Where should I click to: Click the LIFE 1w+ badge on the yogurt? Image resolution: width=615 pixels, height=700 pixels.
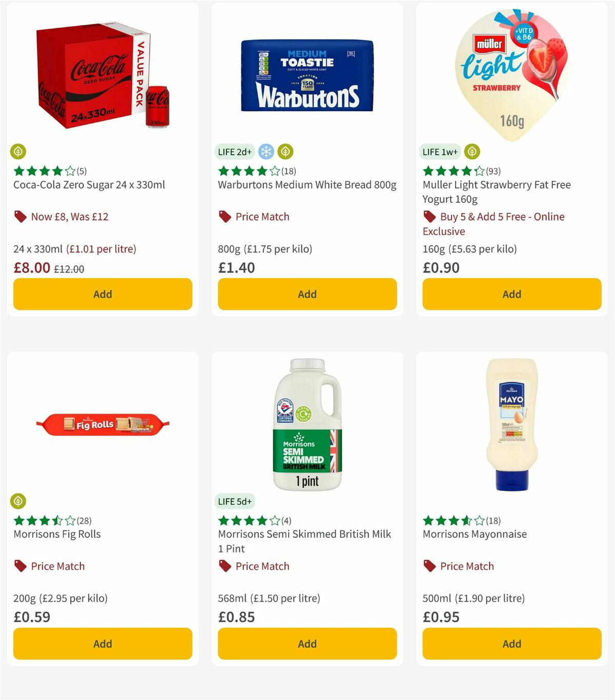440,152
